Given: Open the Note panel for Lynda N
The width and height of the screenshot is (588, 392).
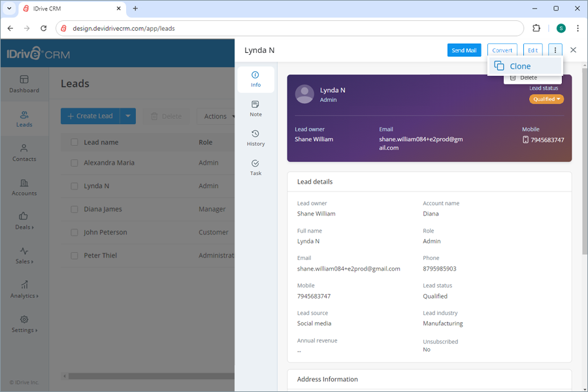Looking at the screenshot, I should 255,107.
